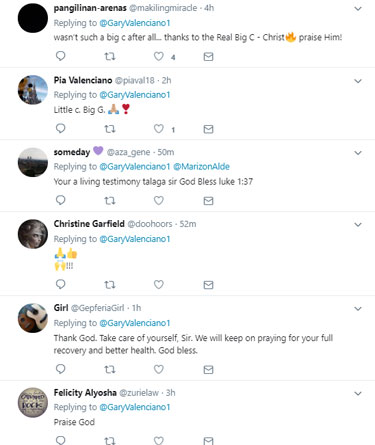Retweet Pia Valenciano's reply
The height and width of the screenshot is (445, 375).
point(110,129)
